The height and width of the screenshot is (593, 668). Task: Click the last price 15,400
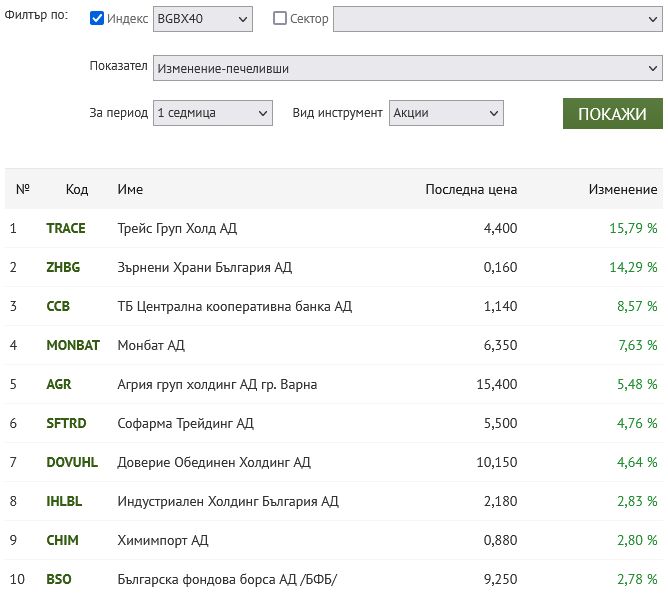coord(497,384)
